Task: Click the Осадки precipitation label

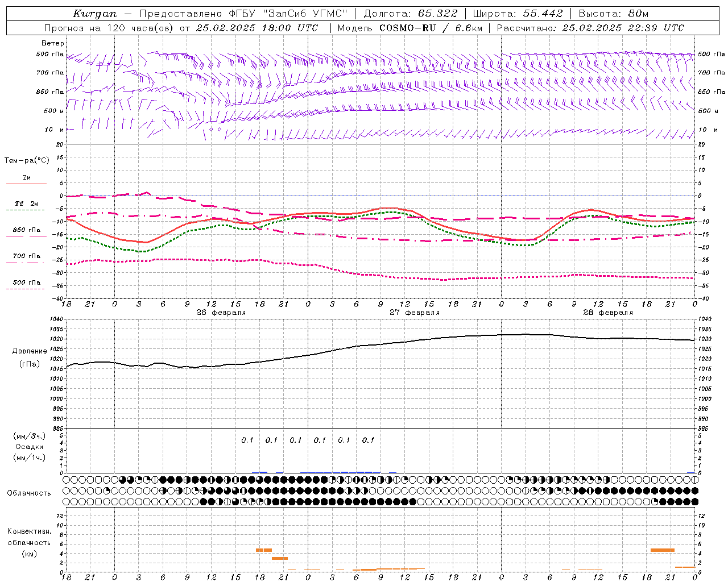Action: click(30, 447)
